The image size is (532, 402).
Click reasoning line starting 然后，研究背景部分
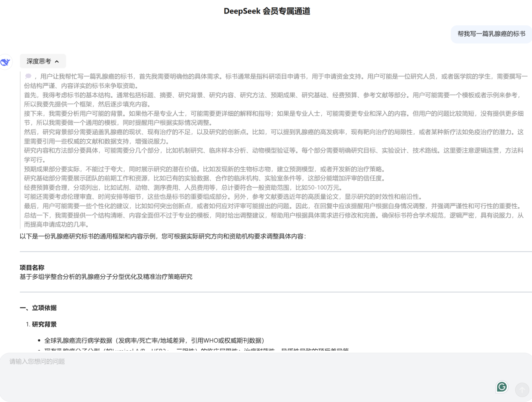[273, 137]
